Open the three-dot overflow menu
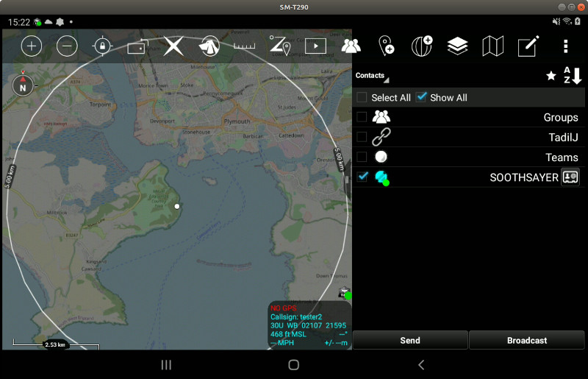 (565, 46)
